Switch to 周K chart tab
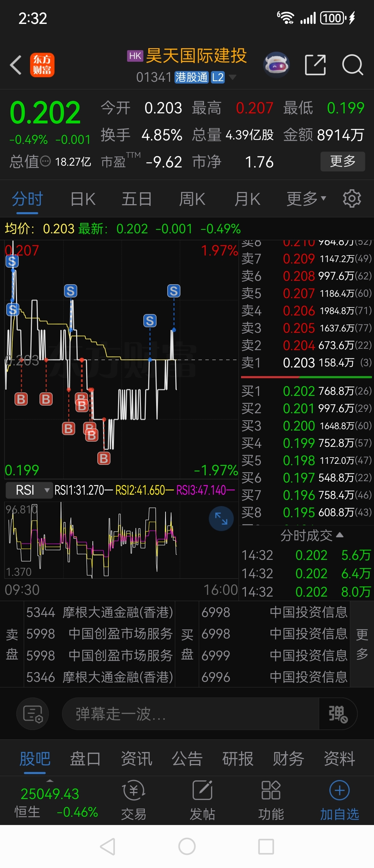The image size is (374, 868). (192, 199)
